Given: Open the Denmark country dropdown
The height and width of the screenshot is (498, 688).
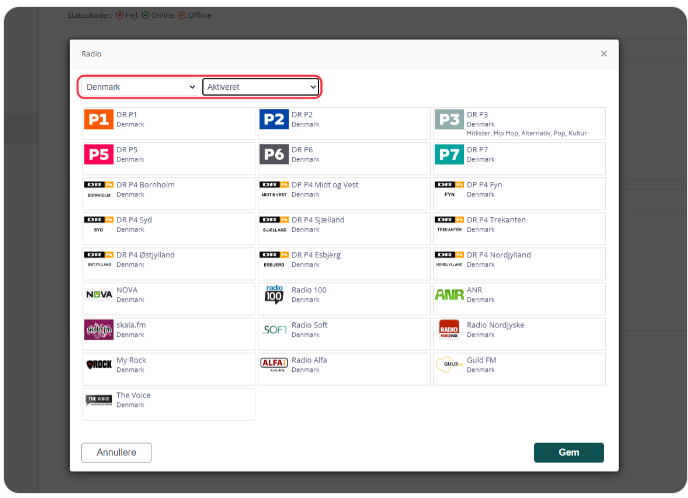Looking at the screenshot, I should click(x=139, y=87).
